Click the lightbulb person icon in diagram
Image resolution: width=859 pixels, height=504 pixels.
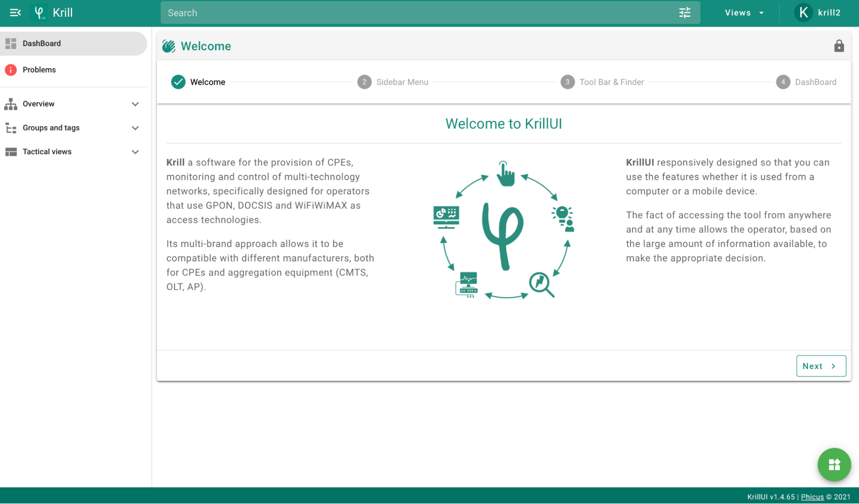click(563, 219)
